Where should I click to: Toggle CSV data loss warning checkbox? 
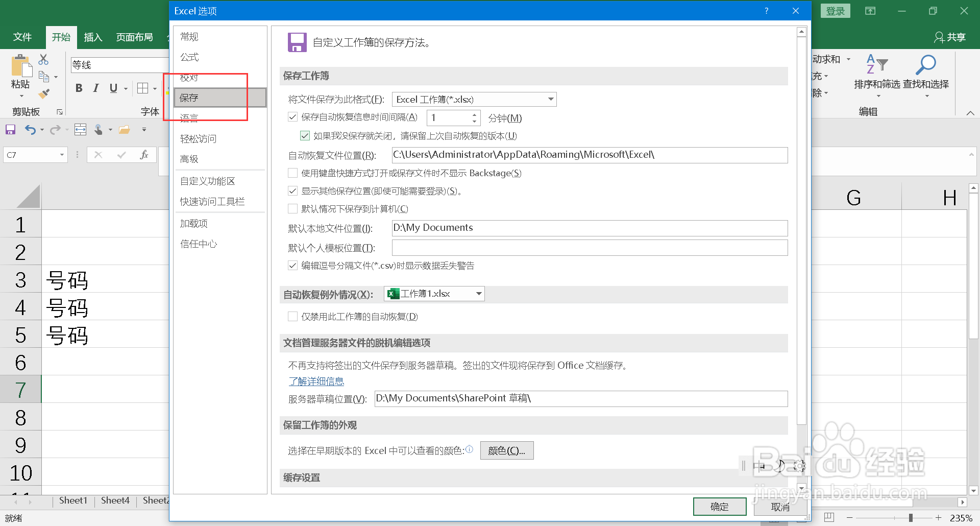[293, 266]
